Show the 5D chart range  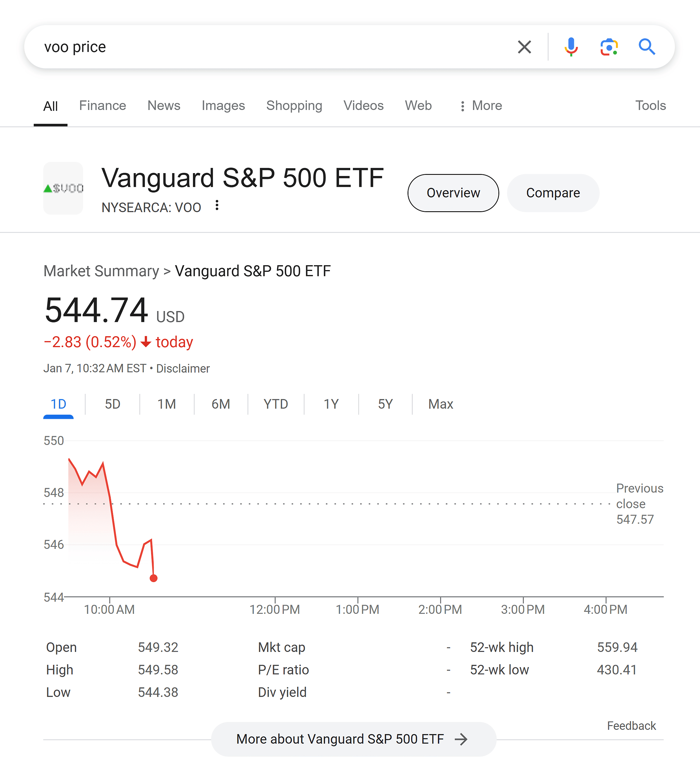click(x=112, y=404)
